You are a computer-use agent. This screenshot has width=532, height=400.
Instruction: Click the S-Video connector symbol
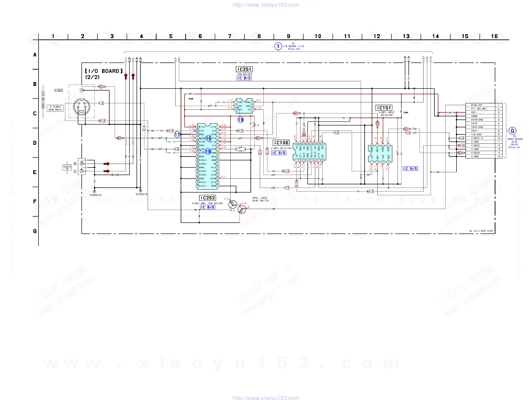81,107
